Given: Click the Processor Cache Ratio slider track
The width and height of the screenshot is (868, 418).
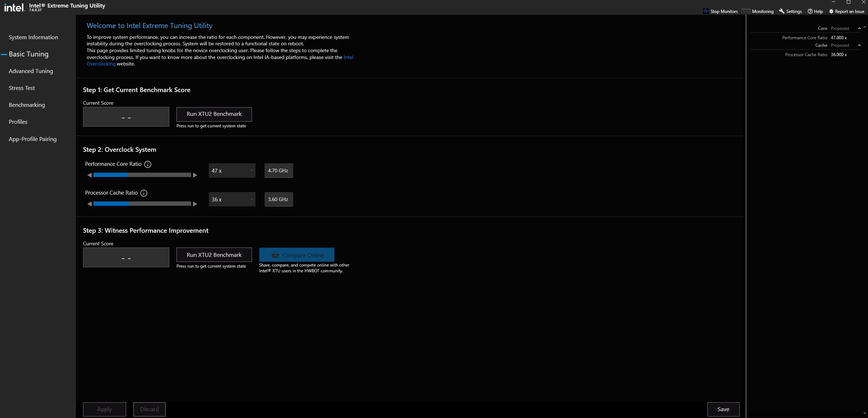Looking at the screenshot, I should [142, 204].
